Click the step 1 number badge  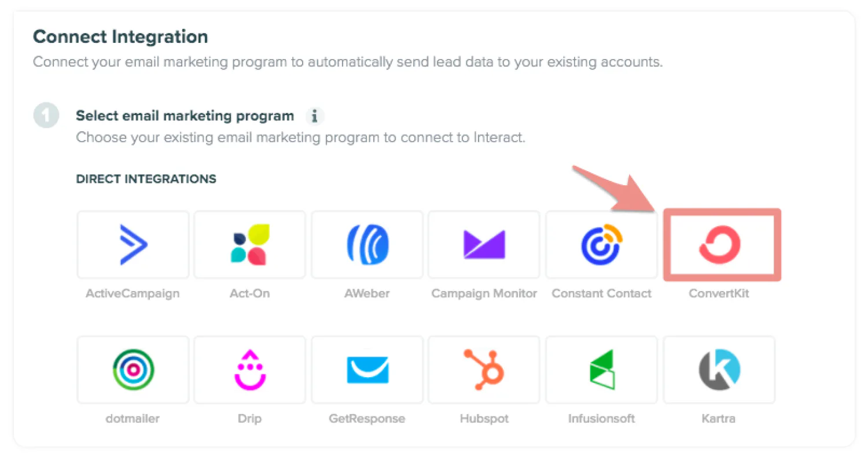(46, 116)
